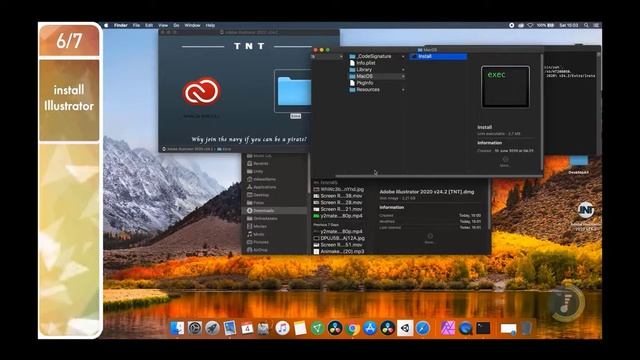Expand the MacOS folder arrow

click(403, 76)
